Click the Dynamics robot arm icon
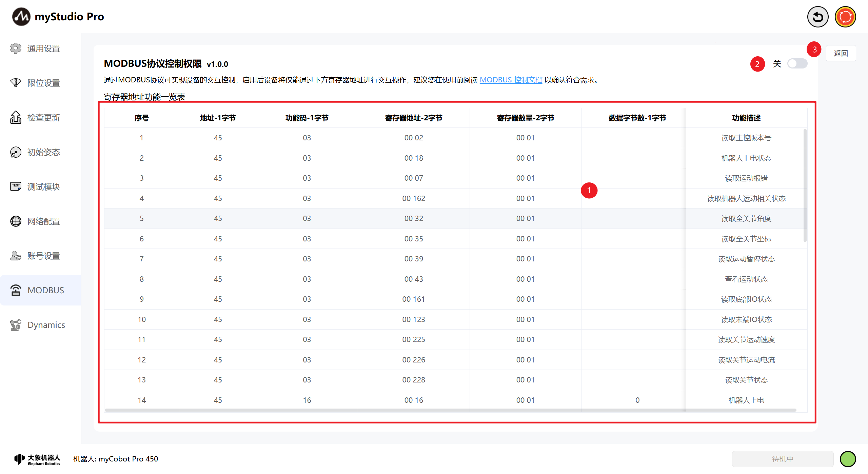868x474 pixels. (16, 325)
